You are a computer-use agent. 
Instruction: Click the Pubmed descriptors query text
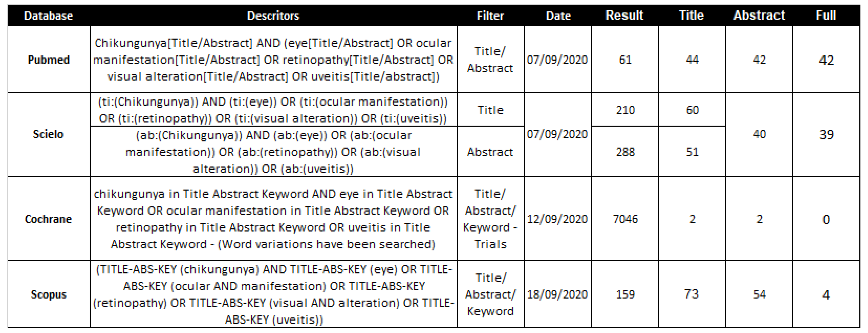(x=273, y=60)
